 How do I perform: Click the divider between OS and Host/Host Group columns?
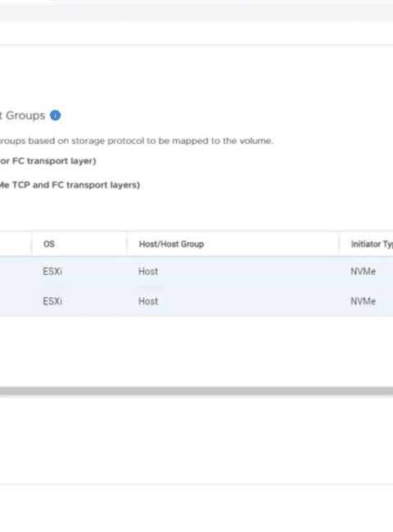tap(127, 244)
